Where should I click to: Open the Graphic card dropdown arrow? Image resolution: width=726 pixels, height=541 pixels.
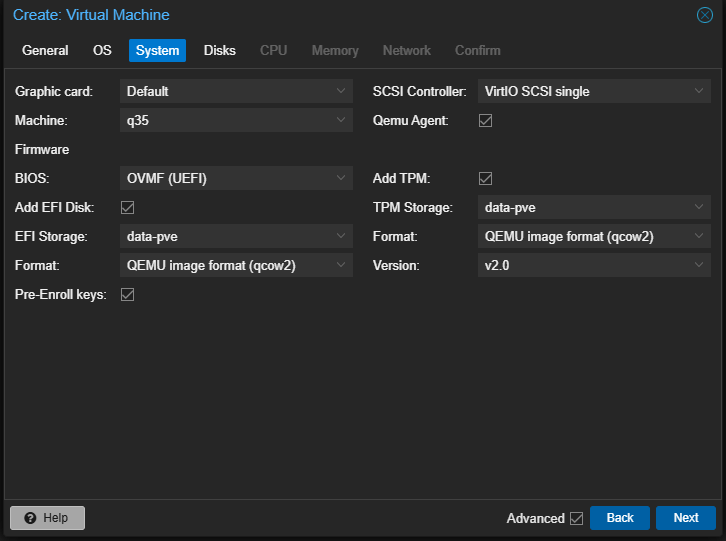pos(341,91)
